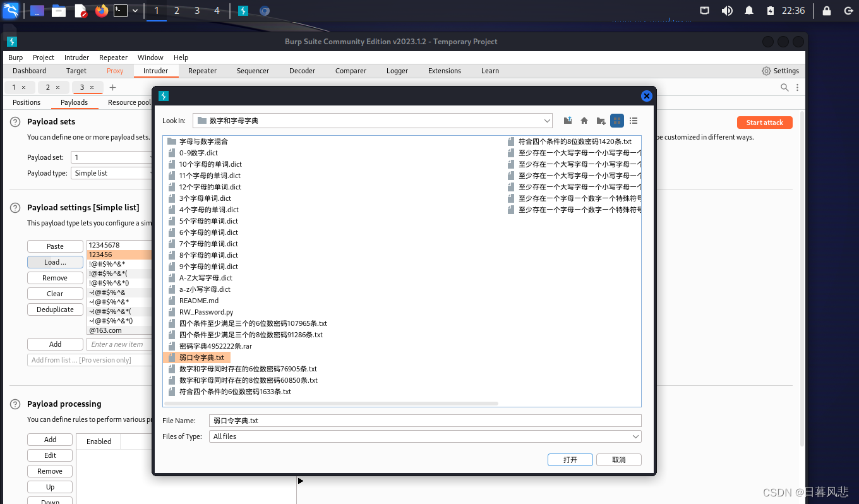859x504 pixels.
Task: Switch file dialog to list view
Action: pyautogui.click(x=634, y=120)
